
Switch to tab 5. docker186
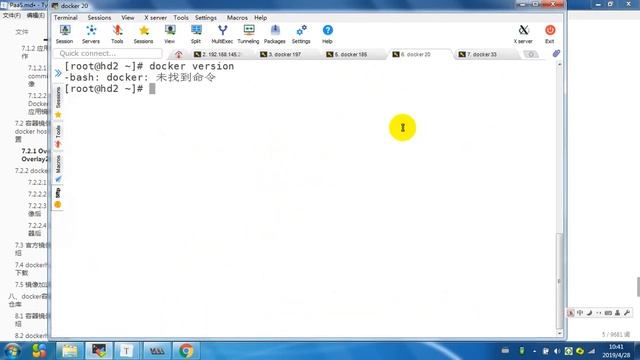click(350, 54)
